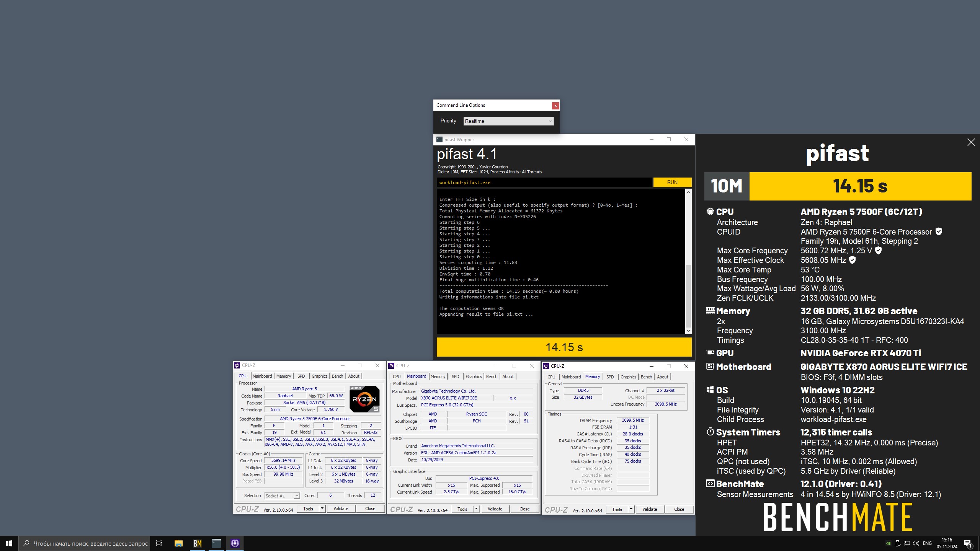The height and width of the screenshot is (551, 980).
Task: Click the ENG input language indicator
Action: point(927,543)
